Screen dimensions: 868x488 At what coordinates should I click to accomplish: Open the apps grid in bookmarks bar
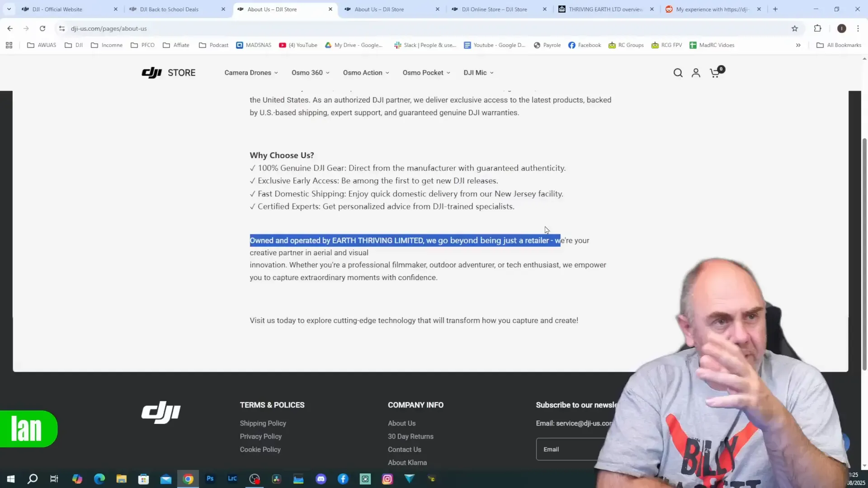click(x=9, y=45)
